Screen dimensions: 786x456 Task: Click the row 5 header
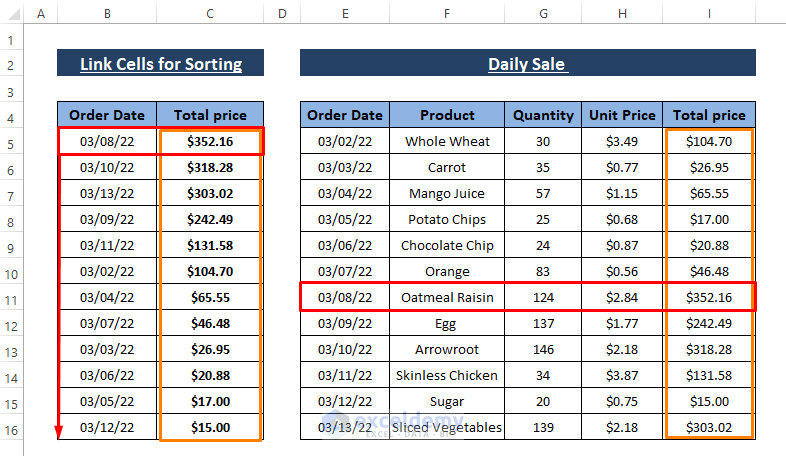[x=14, y=142]
